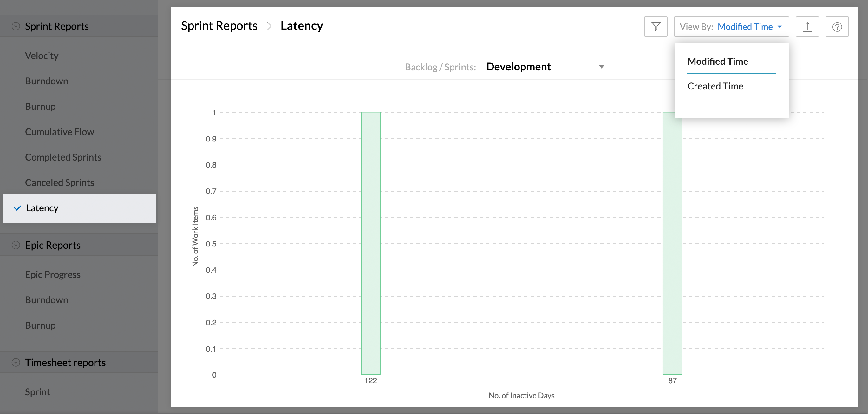This screenshot has height=414, width=868.
Task: Click the checkmark beside Latency
Action: click(x=17, y=208)
